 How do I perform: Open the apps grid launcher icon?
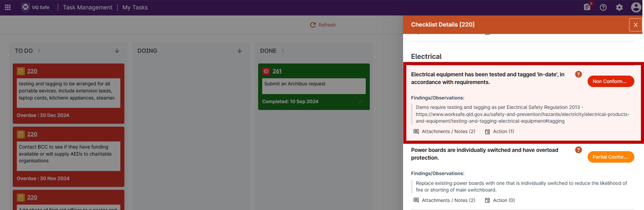click(x=8, y=7)
